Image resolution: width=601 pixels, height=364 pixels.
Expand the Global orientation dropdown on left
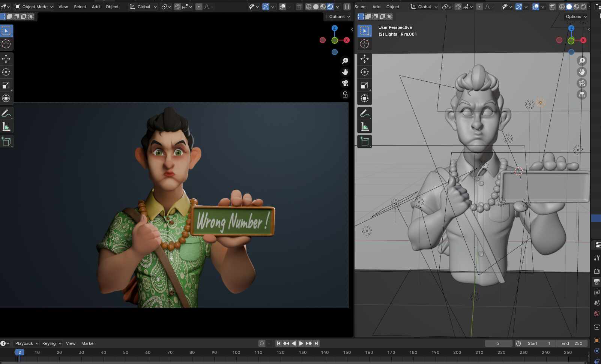[143, 7]
